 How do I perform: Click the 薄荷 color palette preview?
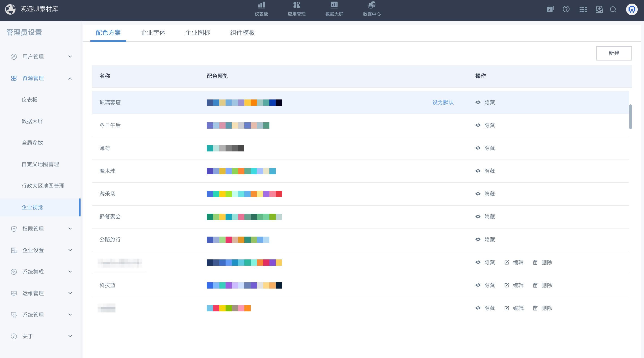click(226, 149)
